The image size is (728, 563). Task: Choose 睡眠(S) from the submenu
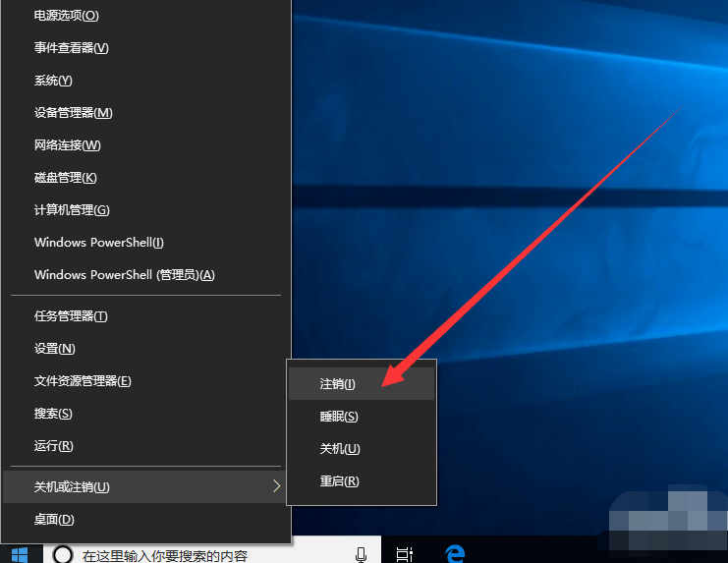[x=339, y=417]
